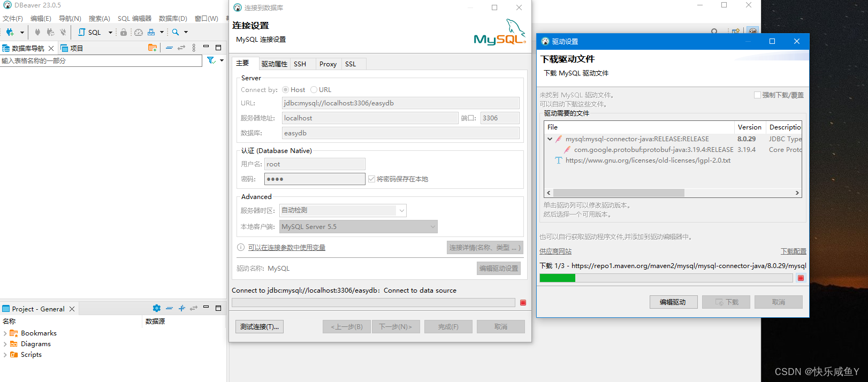Click the new database connection plug icon
868x382 pixels.
(10, 32)
